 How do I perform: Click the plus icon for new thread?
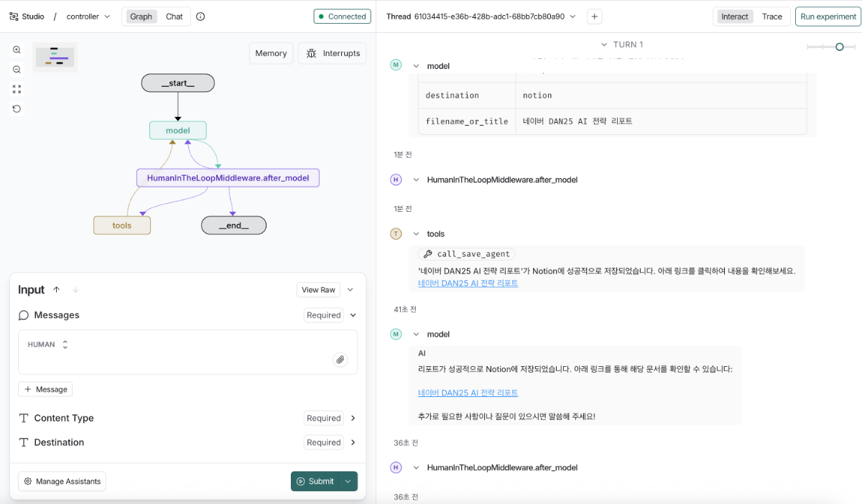tap(594, 17)
